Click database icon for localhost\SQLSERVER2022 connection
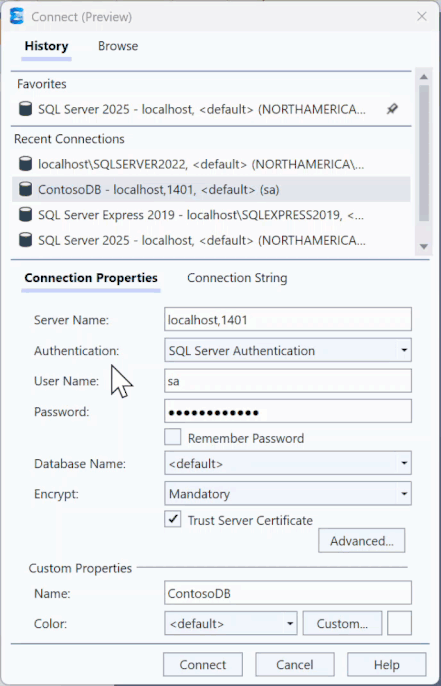The image size is (441, 686). pos(26,164)
